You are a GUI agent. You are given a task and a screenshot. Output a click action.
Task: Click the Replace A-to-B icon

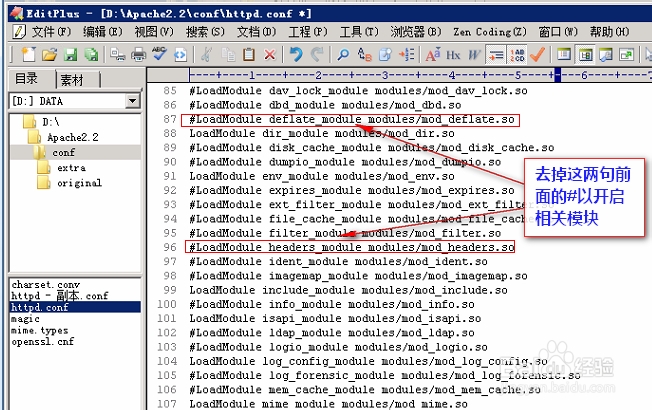coord(364,54)
